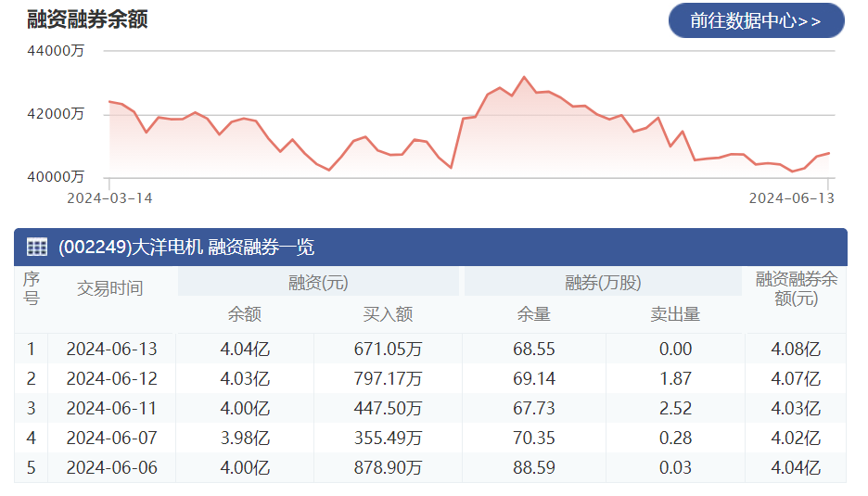This screenshot has width=868, height=496.
Task: Click the 797.17万 buy amount cell
Action: (x=388, y=378)
